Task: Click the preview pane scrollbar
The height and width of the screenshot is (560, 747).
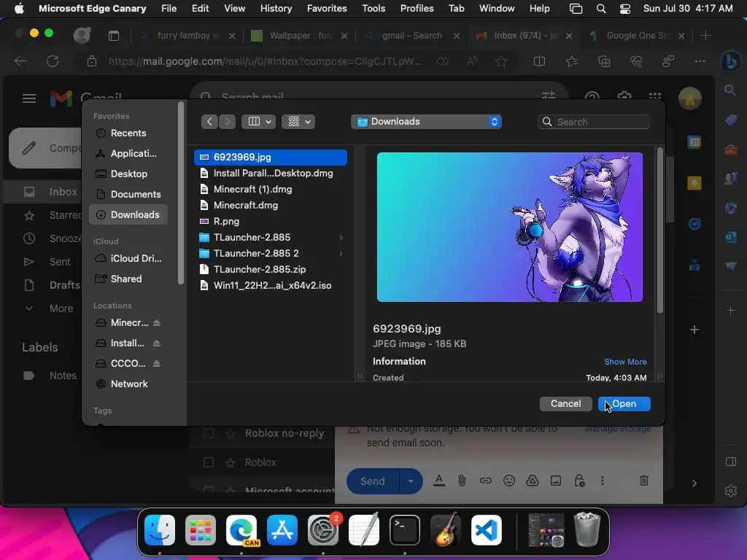Action: point(659,230)
